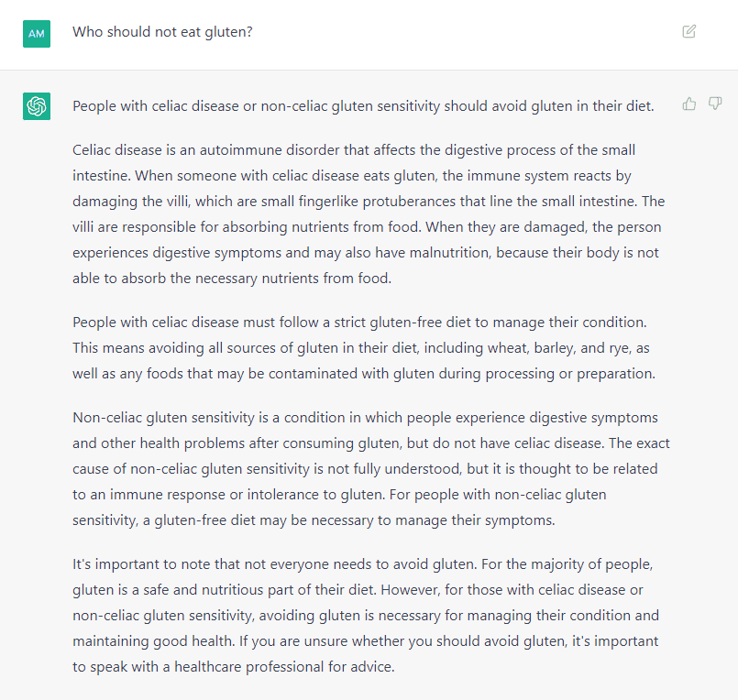Click the word "protuberances" in the response
This screenshot has width=738, height=700.
click(x=409, y=202)
